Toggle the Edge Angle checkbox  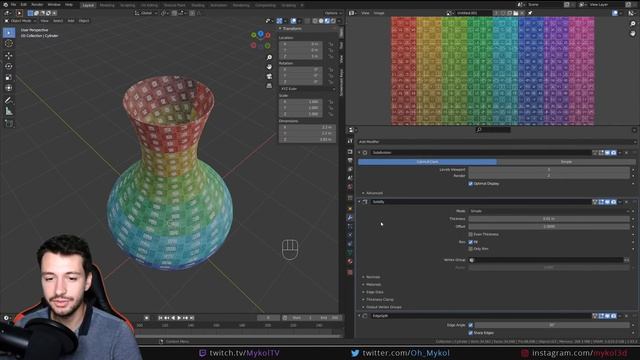(x=471, y=325)
